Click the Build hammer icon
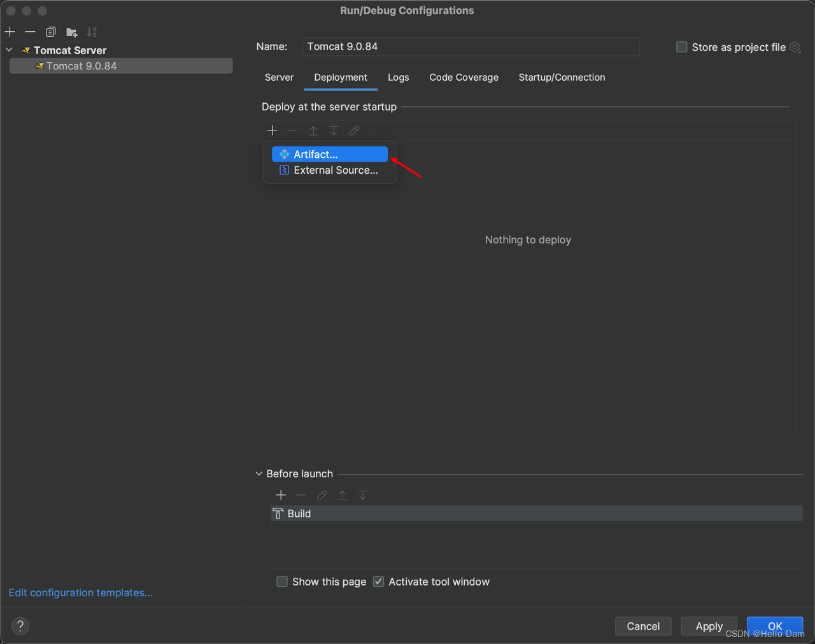This screenshot has width=815, height=644. click(278, 514)
